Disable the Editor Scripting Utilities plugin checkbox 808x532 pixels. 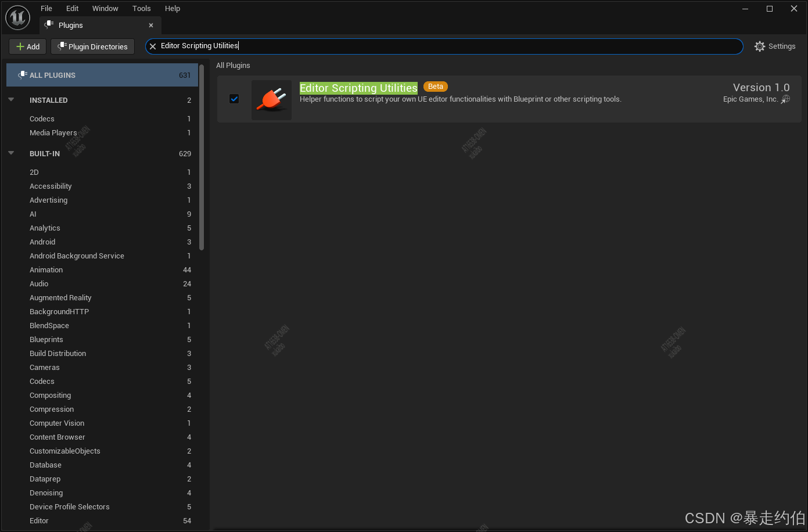point(234,99)
